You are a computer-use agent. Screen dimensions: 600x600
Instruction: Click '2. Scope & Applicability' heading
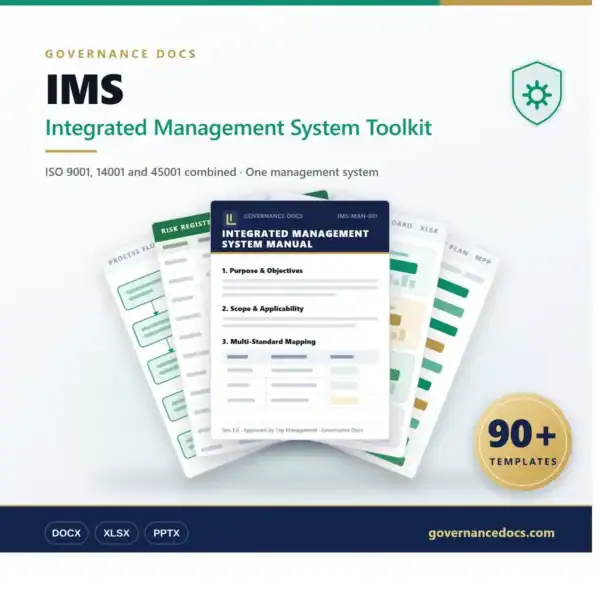pyautogui.click(x=262, y=308)
